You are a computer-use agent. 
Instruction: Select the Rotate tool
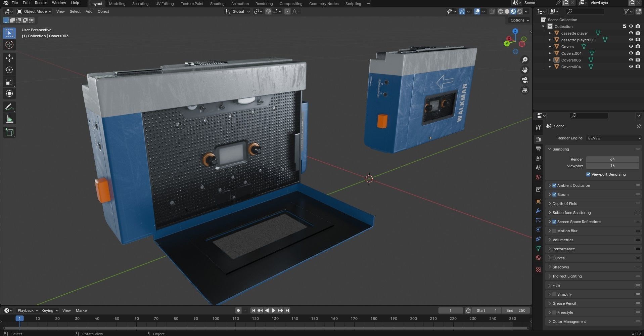(9, 70)
